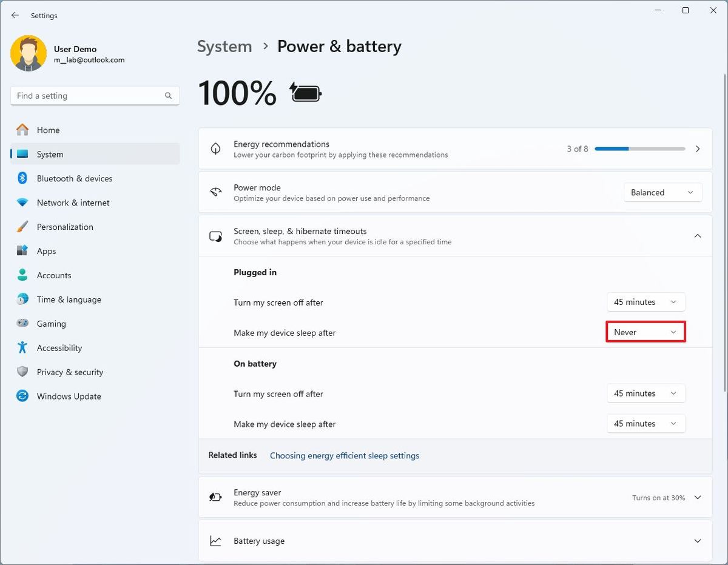Select Time & language in sidebar
728x565 pixels.
69,299
